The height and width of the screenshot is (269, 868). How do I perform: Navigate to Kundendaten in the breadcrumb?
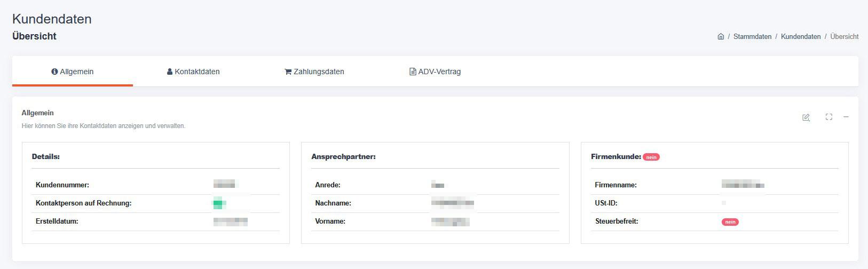click(801, 37)
